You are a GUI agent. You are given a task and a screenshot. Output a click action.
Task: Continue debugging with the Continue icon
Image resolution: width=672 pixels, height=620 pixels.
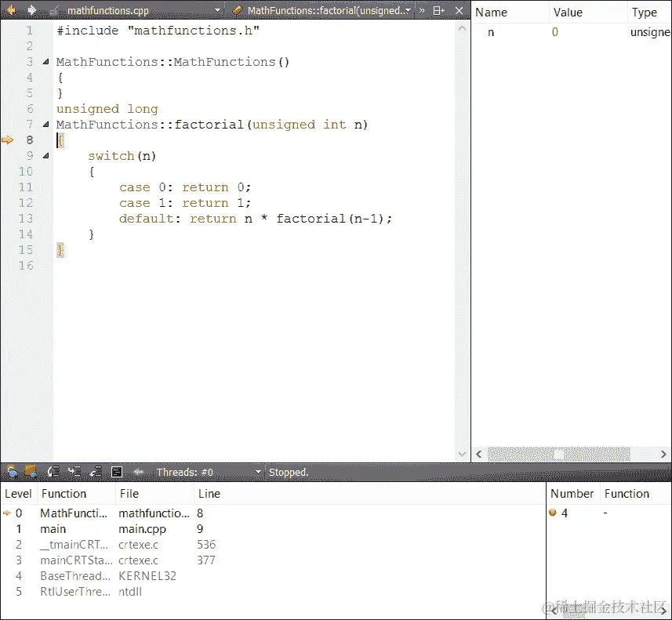pos(12,472)
